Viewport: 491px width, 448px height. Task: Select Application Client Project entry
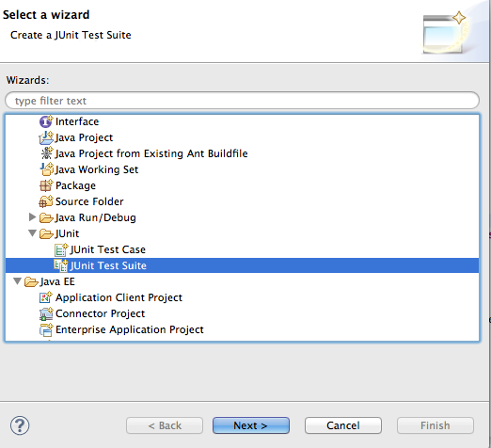119,297
